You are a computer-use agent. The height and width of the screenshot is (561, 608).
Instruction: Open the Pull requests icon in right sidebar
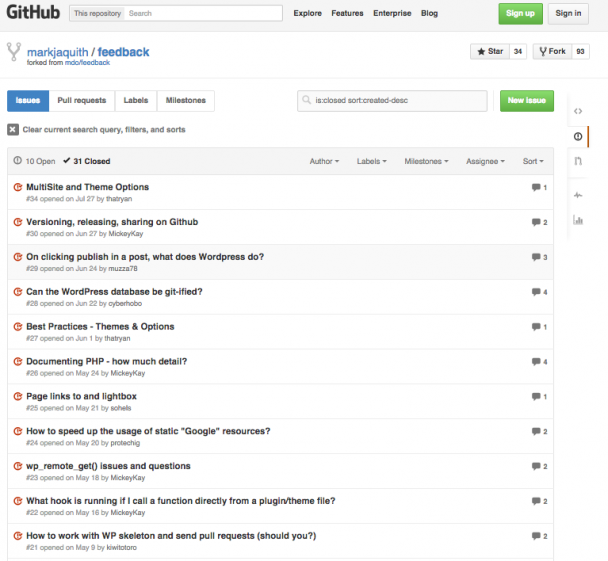[578, 161]
